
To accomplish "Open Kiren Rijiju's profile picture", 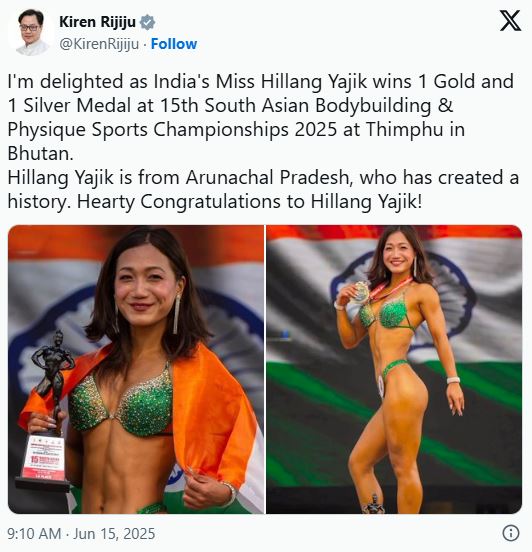I will pos(29,32).
